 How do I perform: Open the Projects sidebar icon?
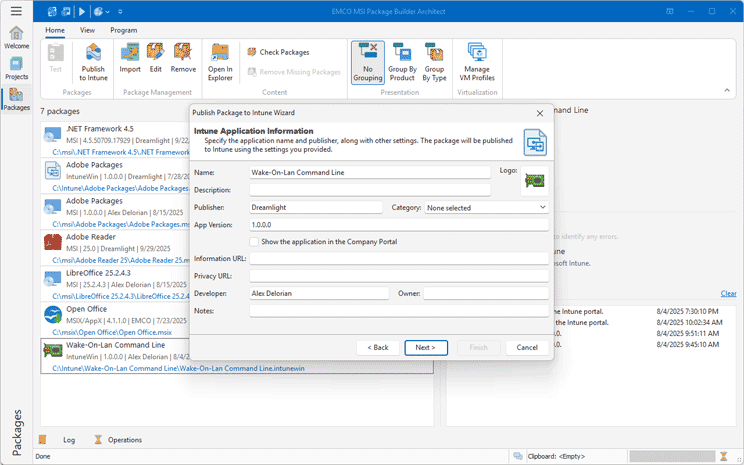16,68
